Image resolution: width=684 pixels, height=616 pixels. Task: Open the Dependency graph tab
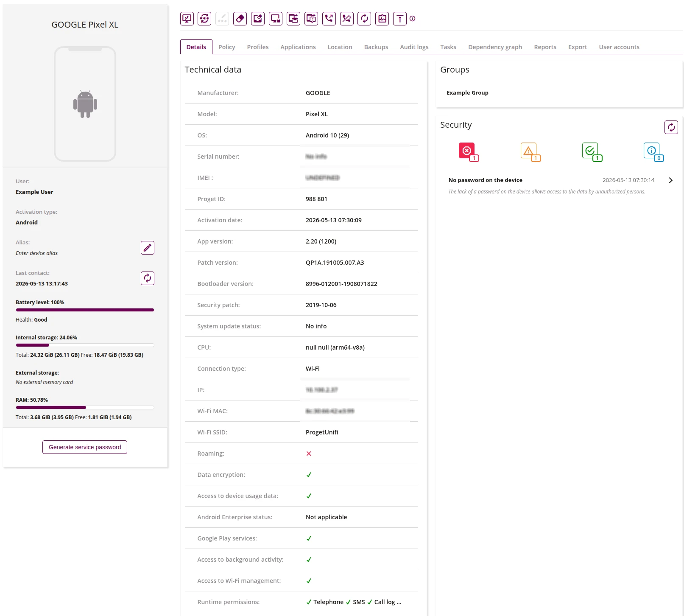click(x=495, y=47)
